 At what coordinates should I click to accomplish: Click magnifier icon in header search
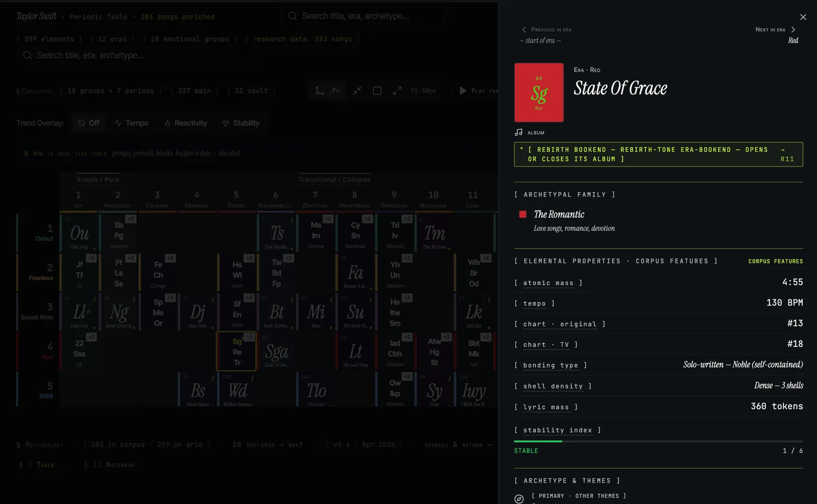pyautogui.click(x=293, y=16)
